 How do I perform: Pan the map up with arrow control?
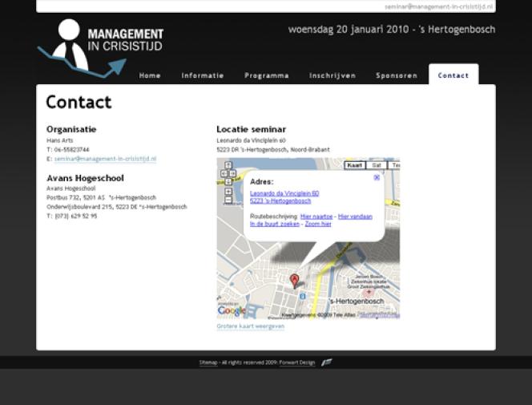click(x=228, y=166)
